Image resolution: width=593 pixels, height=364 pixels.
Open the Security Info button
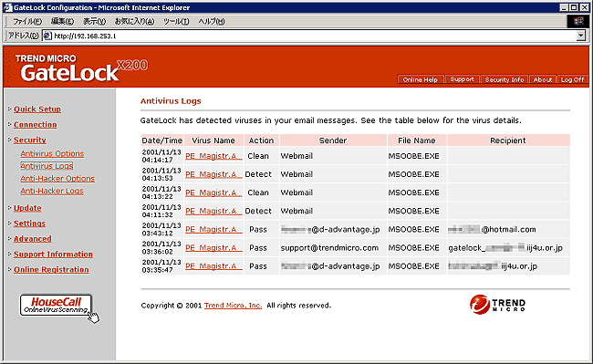point(505,79)
